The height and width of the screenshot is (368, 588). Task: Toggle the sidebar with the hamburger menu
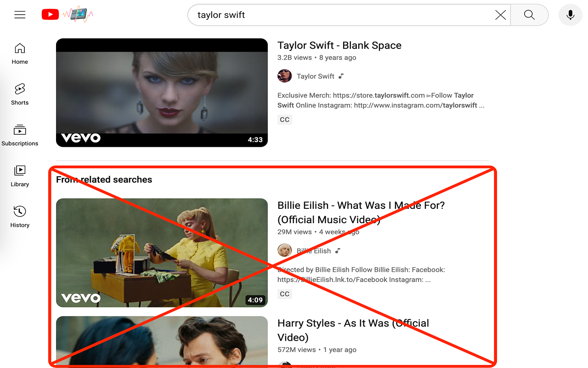[x=20, y=14]
